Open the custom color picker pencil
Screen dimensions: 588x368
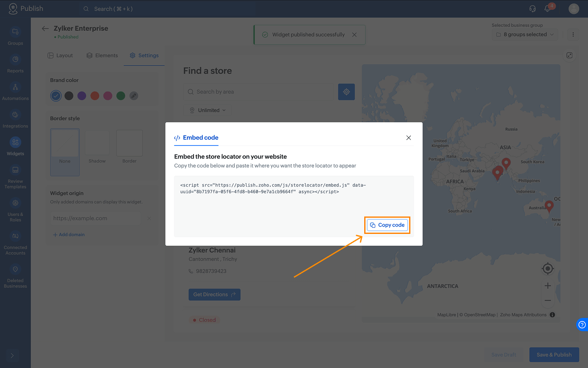coord(134,96)
